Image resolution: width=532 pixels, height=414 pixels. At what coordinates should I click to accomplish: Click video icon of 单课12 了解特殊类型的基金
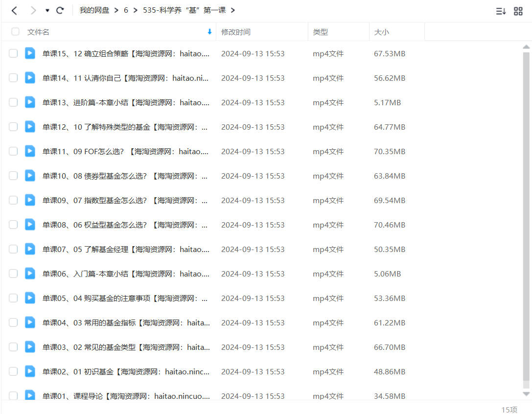pos(30,127)
